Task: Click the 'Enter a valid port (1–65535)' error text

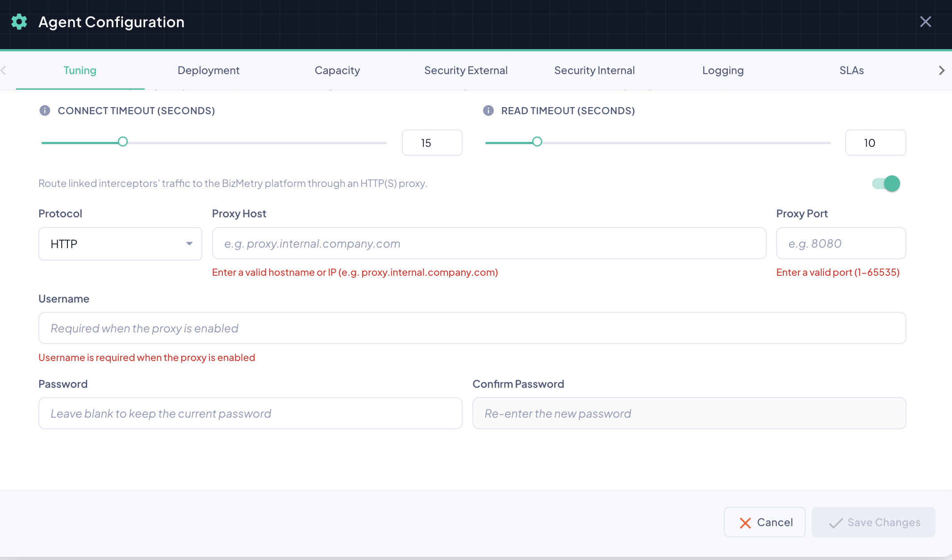Action: pos(838,273)
